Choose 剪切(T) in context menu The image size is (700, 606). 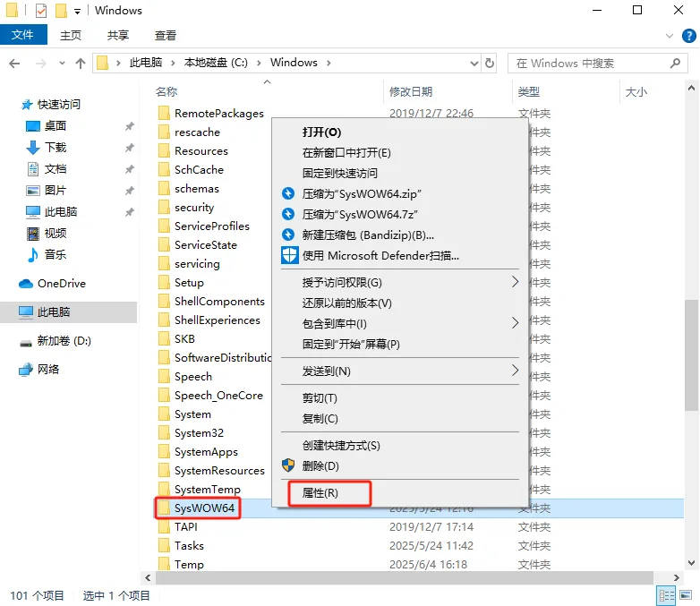click(x=399, y=397)
